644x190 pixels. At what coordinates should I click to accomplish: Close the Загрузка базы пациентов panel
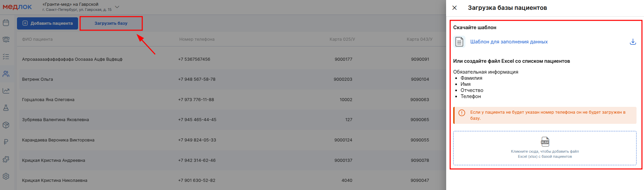(x=455, y=8)
